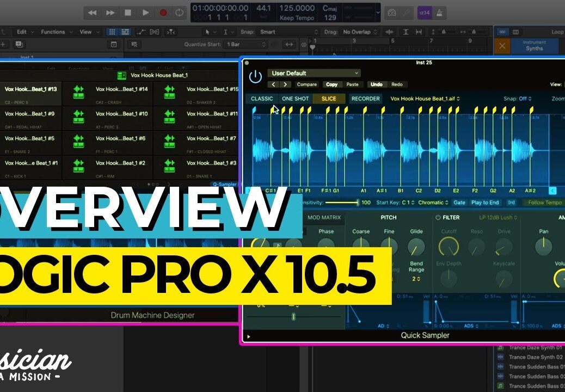Toggle the Flex icon in the toolbar
This screenshot has width=565, height=392.
tap(155, 32)
